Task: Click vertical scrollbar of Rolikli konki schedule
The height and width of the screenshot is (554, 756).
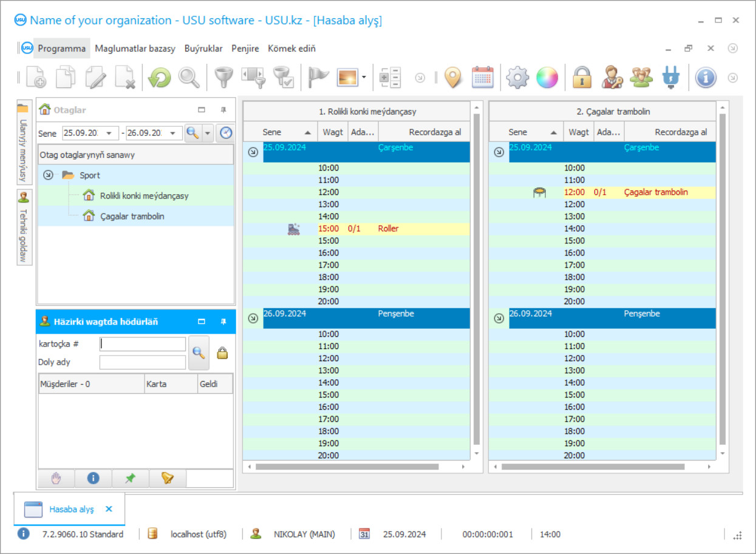Action: pos(477,280)
